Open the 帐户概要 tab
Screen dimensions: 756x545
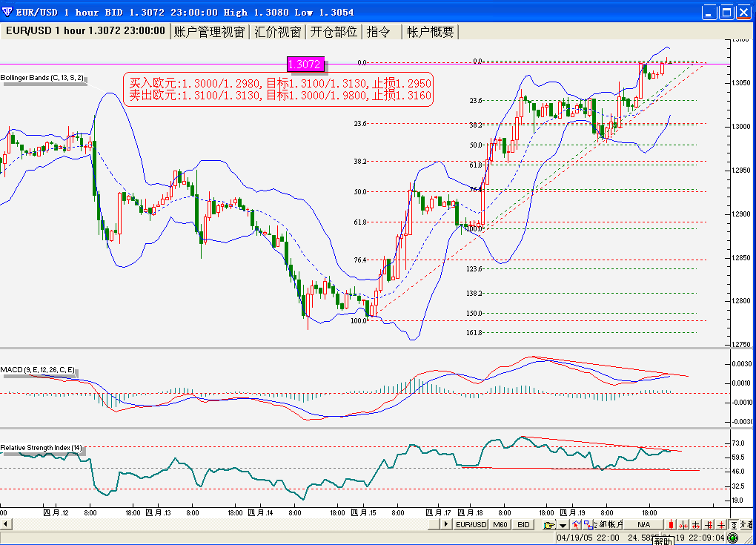pyautogui.click(x=430, y=32)
